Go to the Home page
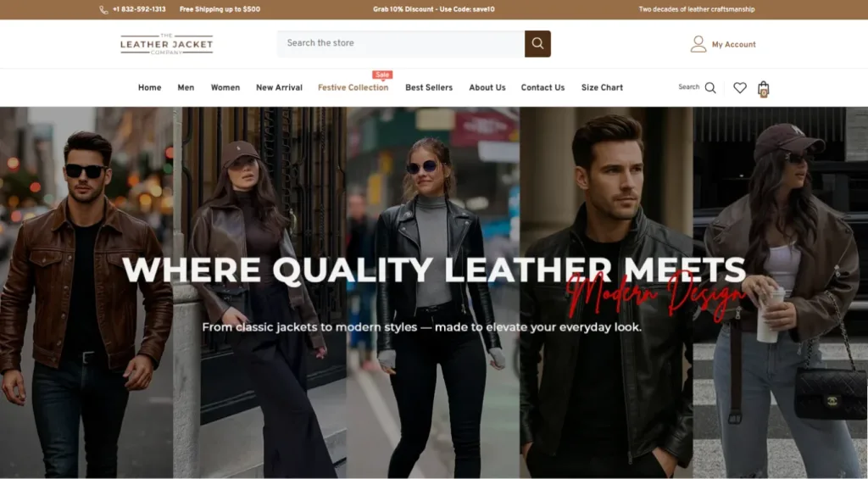 [x=149, y=87]
